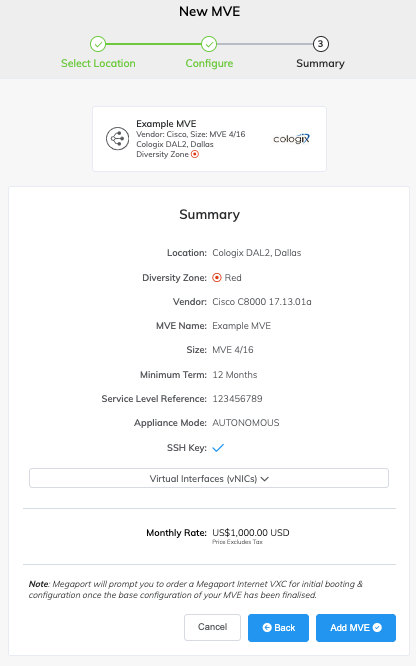Image resolution: width=416 pixels, height=666 pixels.
Task: Click the Service Level Reference value 123456789
Action: 238,399
